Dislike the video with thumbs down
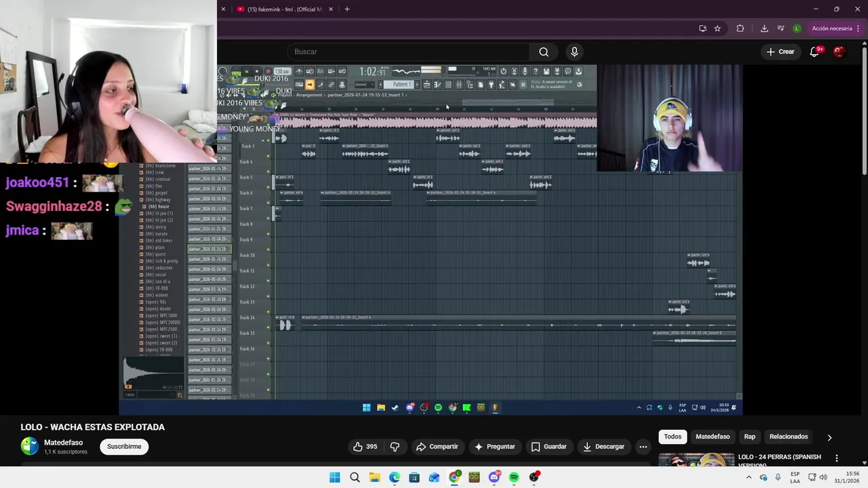This screenshot has width=868, height=488. pos(395,447)
